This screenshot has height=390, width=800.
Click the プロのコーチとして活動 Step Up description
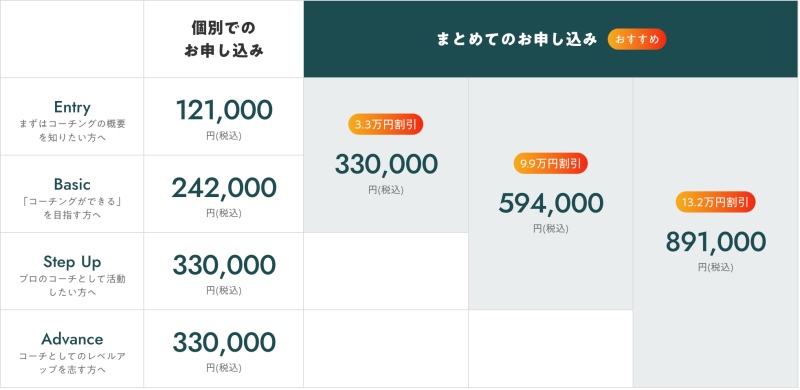point(72,279)
